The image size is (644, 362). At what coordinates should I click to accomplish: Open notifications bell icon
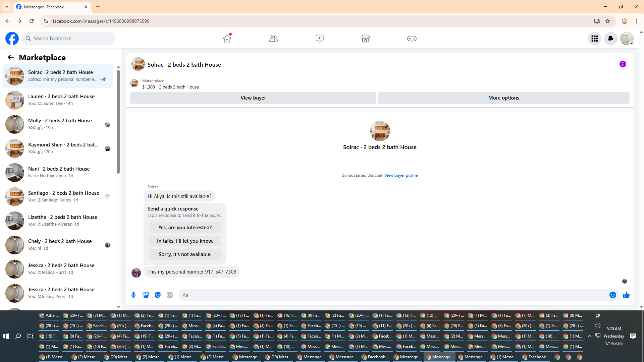coord(610,39)
